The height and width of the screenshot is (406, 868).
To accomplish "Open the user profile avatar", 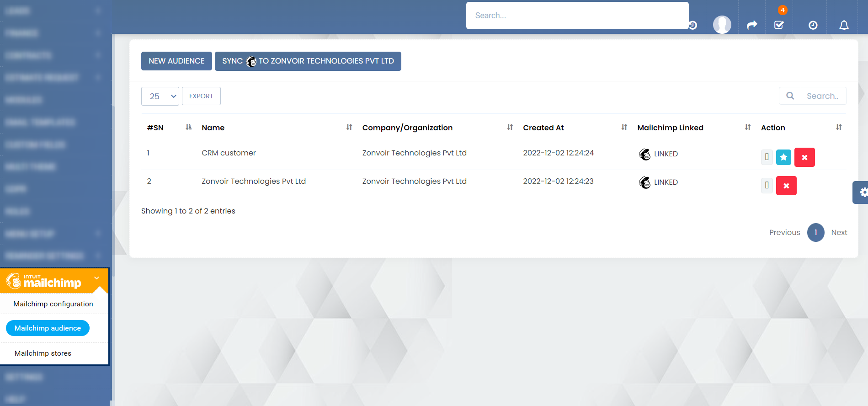I will click(722, 25).
